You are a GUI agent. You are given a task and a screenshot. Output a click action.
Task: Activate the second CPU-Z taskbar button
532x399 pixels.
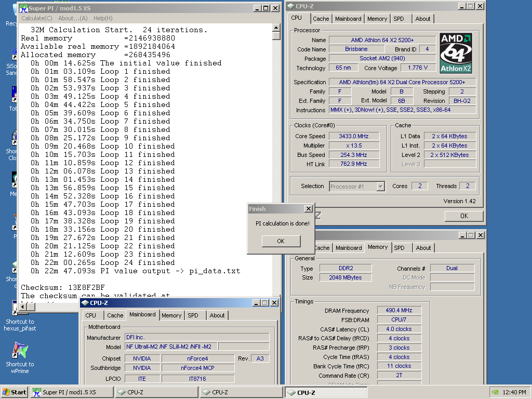pyautogui.click(x=242, y=392)
